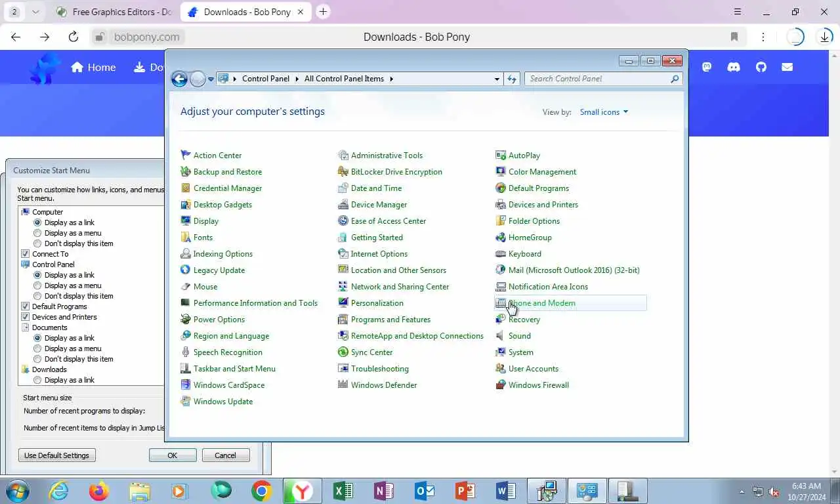
Task: Open the browser tab list dropdown chevron
Action: click(x=35, y=12)
